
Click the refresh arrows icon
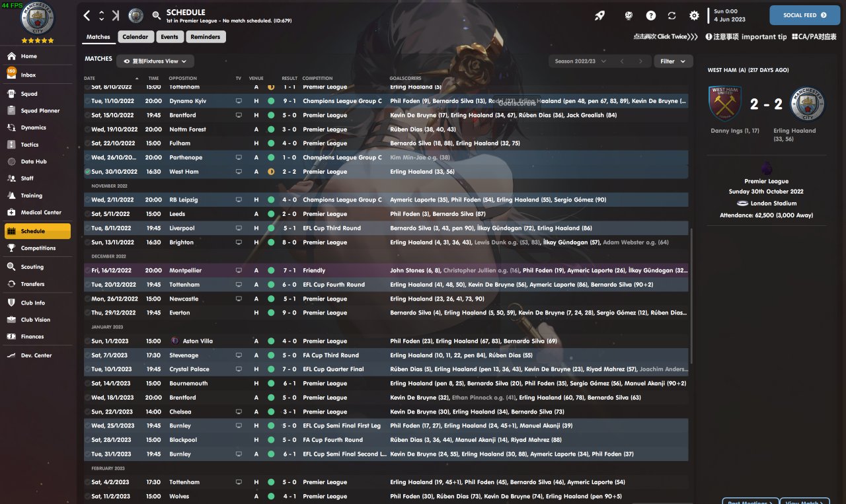pyautogui.click(x=672, y=15)
